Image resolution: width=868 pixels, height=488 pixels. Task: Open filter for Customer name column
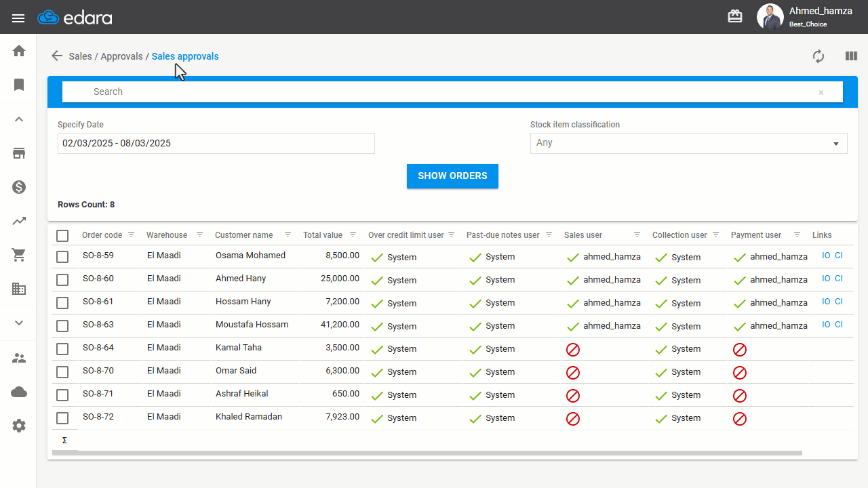tap(288, 235)
